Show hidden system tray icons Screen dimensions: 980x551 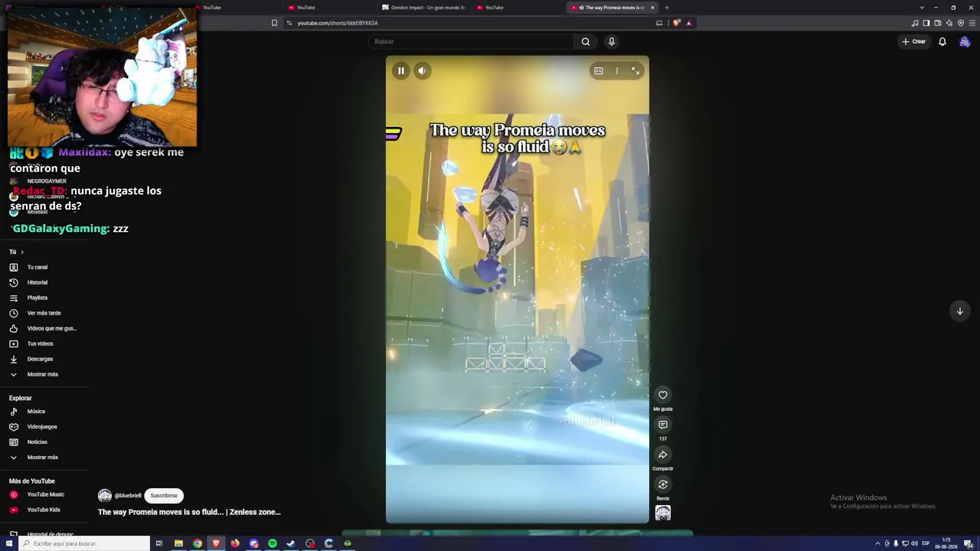click(877, 543)
